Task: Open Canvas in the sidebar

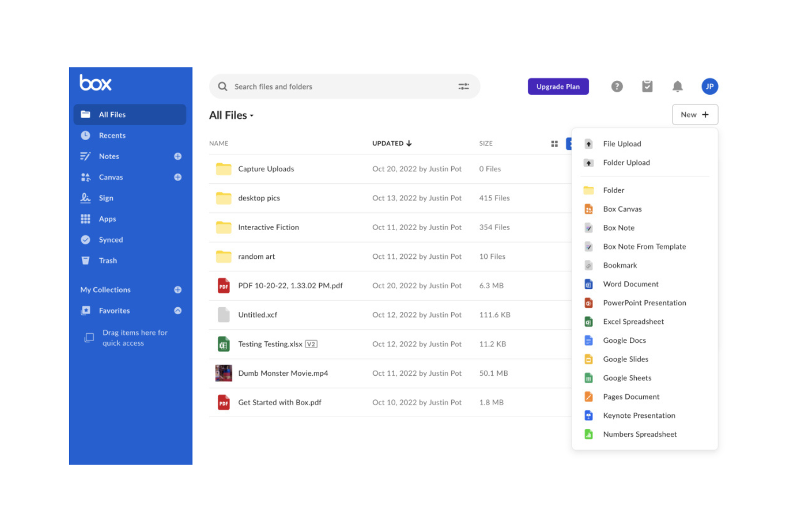Action: click(111, 177)
